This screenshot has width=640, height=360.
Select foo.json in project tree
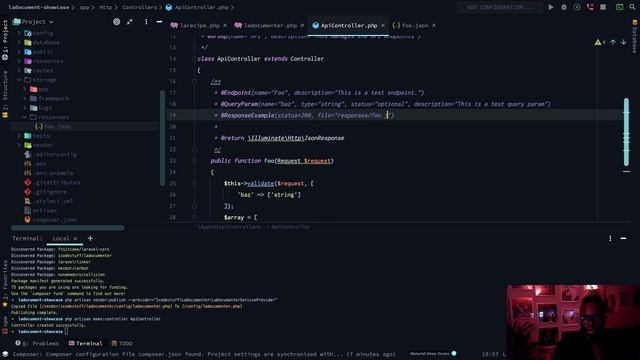(x=53, y=127)
